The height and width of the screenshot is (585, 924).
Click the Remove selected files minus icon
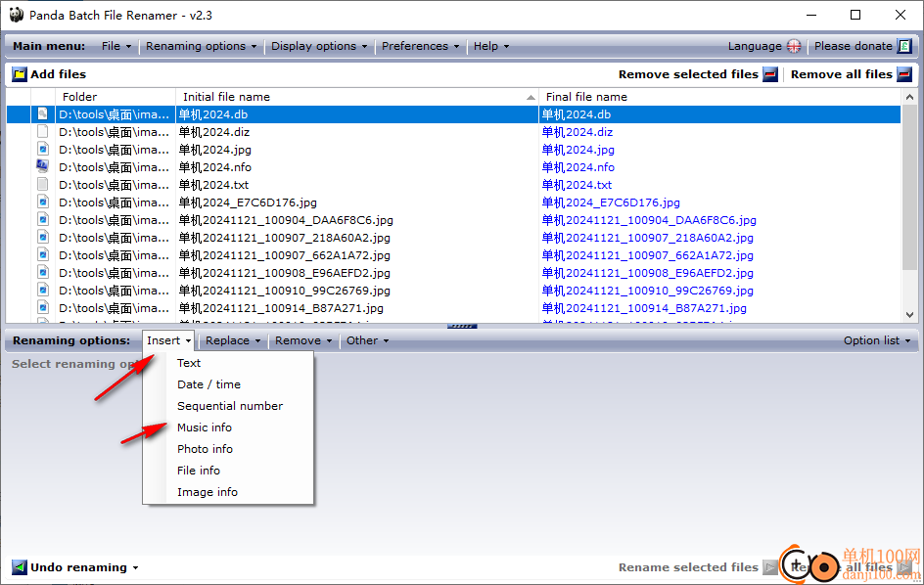coord(770,74)
